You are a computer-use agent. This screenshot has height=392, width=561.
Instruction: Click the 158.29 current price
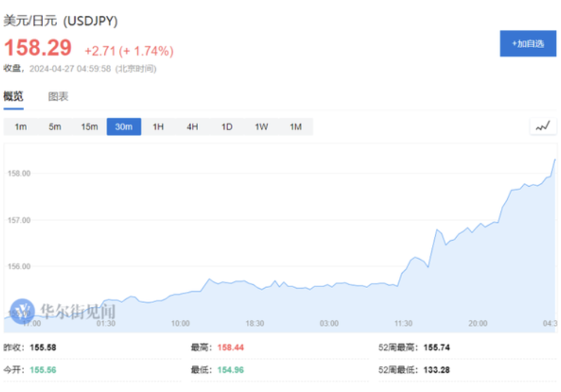tap(38, 48)
